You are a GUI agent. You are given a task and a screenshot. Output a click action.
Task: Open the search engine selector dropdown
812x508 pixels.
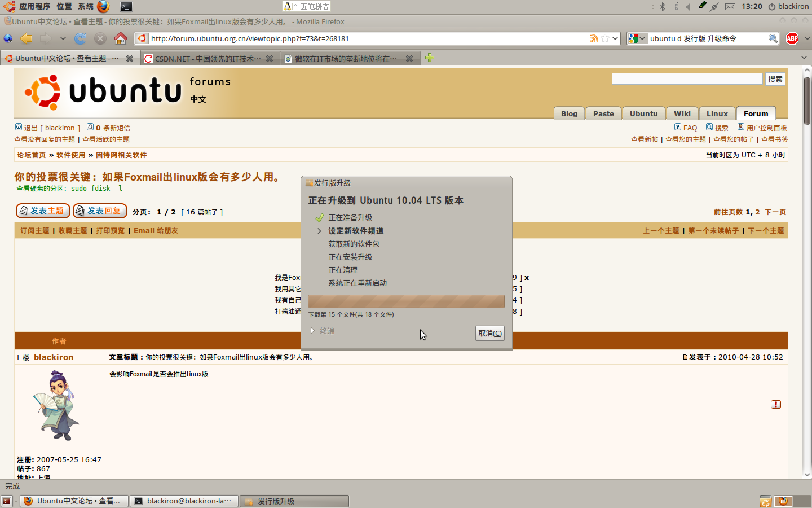tap(637, 38)
